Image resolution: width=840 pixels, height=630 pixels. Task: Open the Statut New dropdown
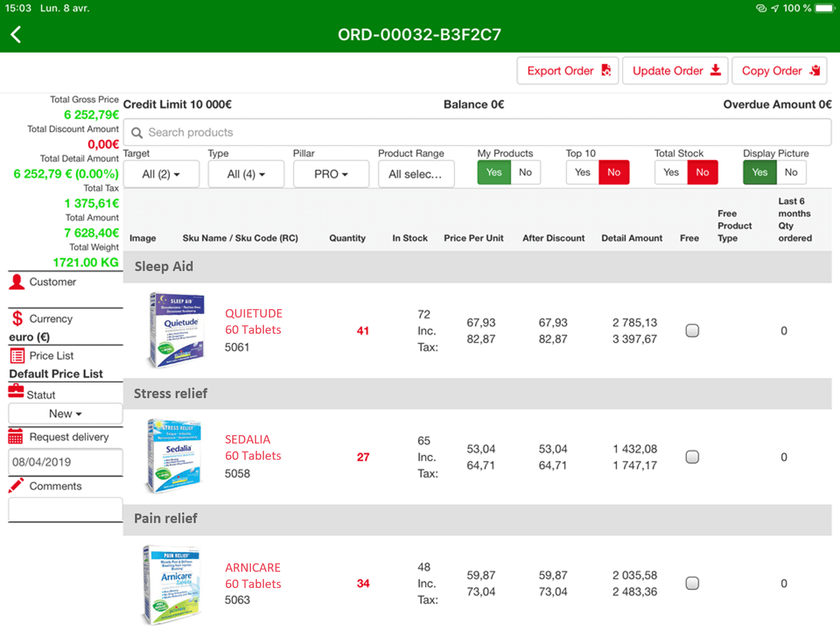click(66, 414)
